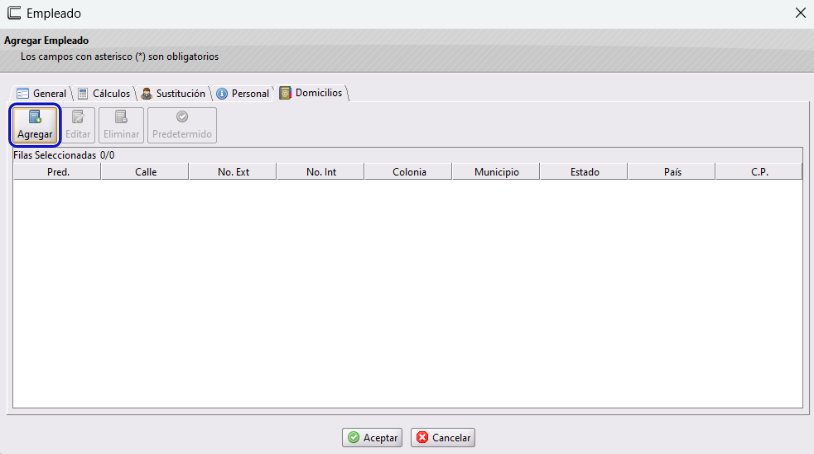Click the Eliminar toolbar button
814x454 pixels.
[x=121, y=125]
